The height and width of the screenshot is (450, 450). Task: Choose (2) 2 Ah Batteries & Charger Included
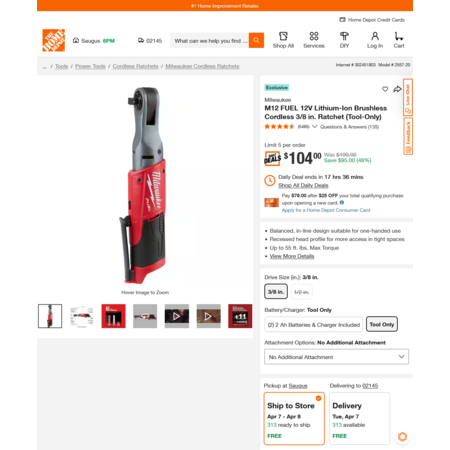(x=314, y=324)
